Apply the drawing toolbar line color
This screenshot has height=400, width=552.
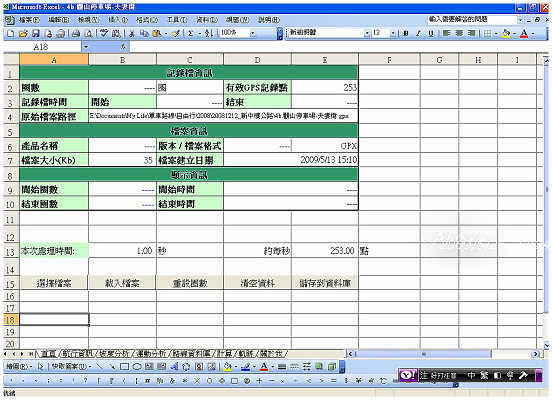tap(245, 367)
